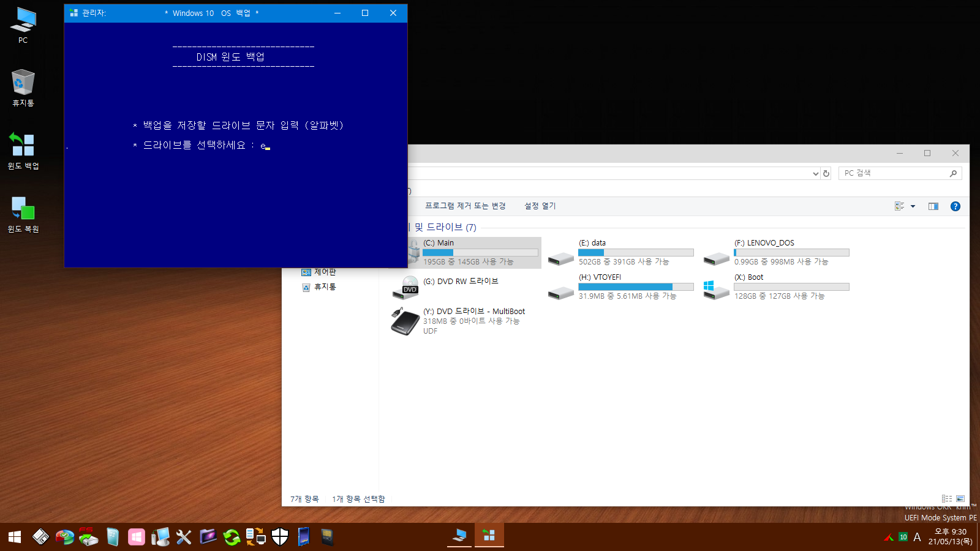Viewport: 980px width, 551px height.
Task: Click the drive letter prompt line in console
Action: pos(202,146)
